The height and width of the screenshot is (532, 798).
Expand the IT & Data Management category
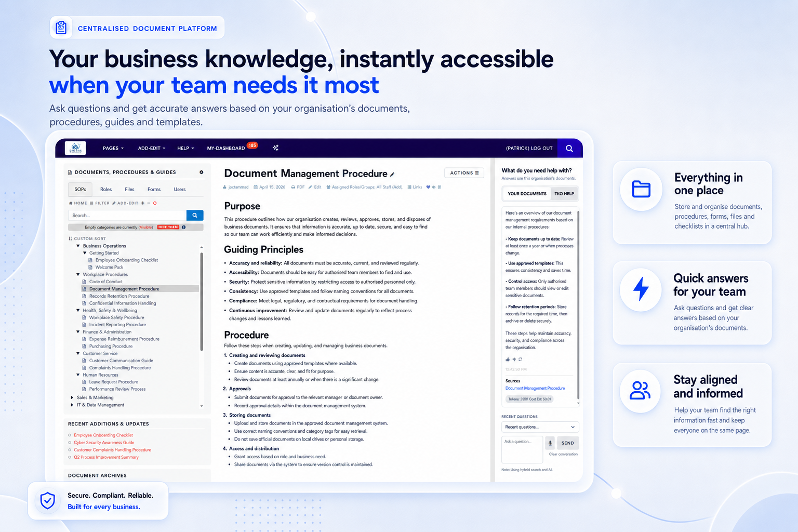click(x=72, y=405)
